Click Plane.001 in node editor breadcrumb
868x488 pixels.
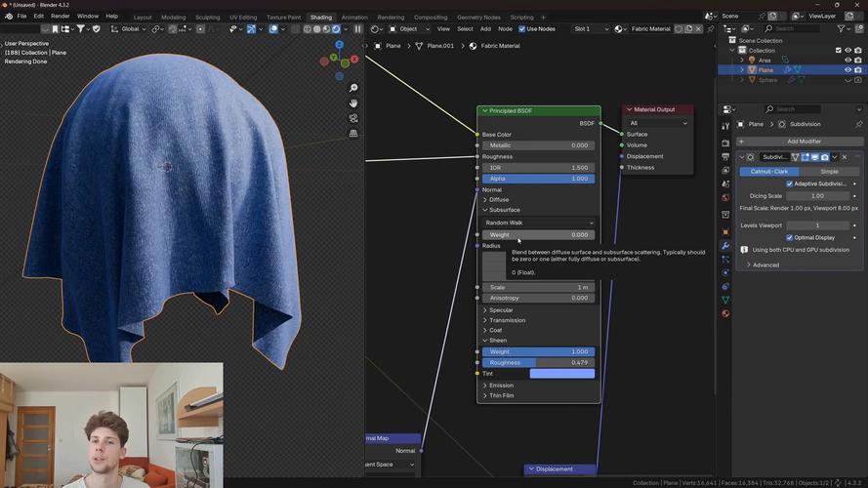click(x=440, y=46)
